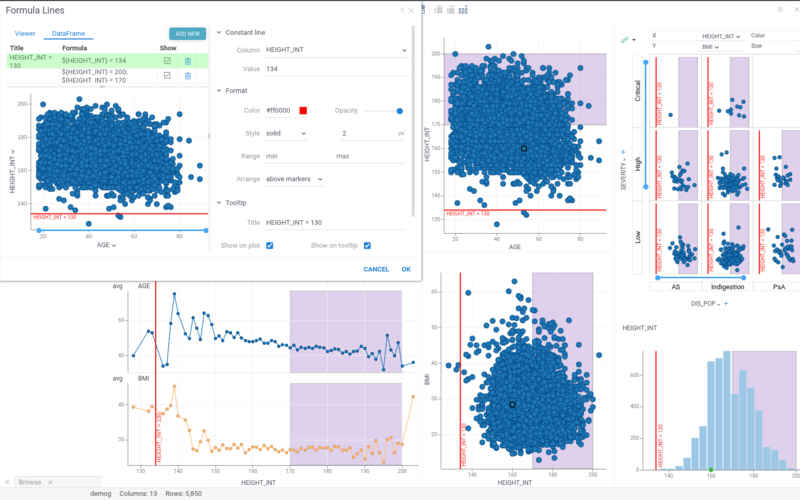Click the Indigestion category label
This screenshot has width=800, height=500.
(728, 287)
